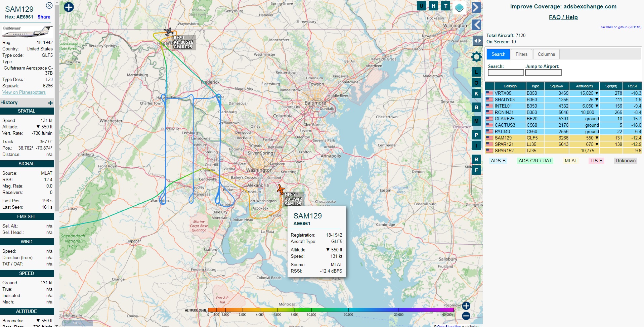The width and height of the screenshot is (644, 327).
Task: Toggle the U map button
Action: [x=421, y=6]
